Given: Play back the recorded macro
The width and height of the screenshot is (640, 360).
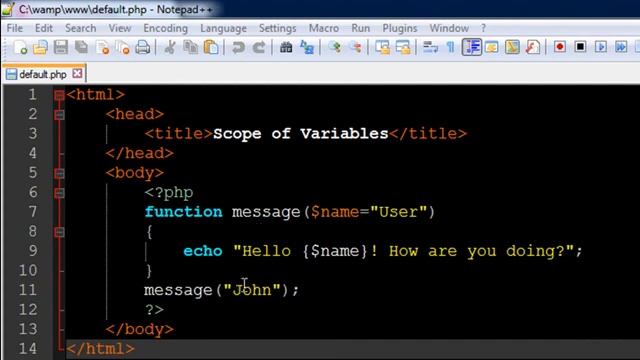Looking at the screenshot, I should tap(601, 47).
